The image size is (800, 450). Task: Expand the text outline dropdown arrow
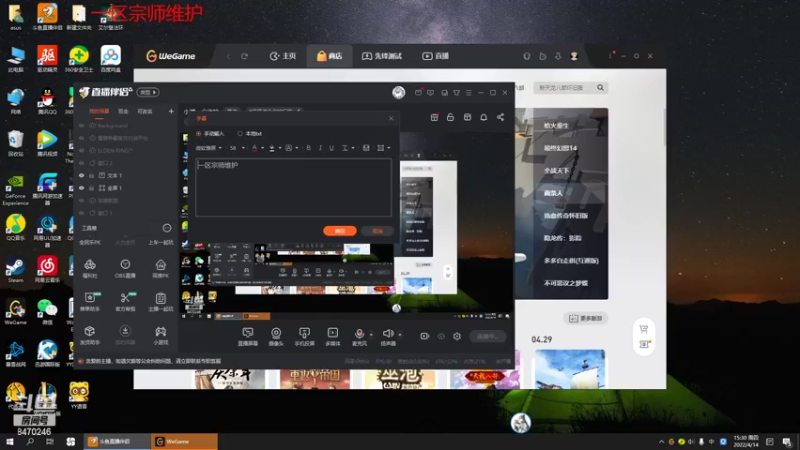pos(296,148)
